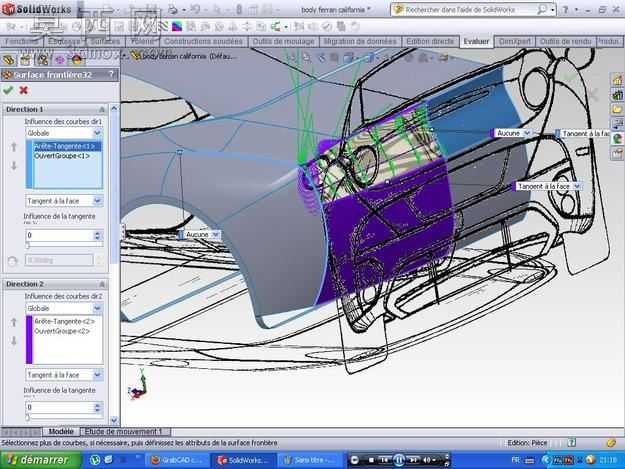Collapse the Direction 2 section
Image resolution: width=625 pixels, height=469 pixels.
coord(102,284)
